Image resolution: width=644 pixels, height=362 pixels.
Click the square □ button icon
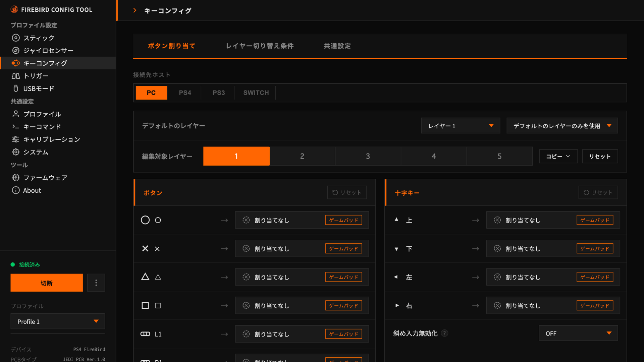point(145,305)
